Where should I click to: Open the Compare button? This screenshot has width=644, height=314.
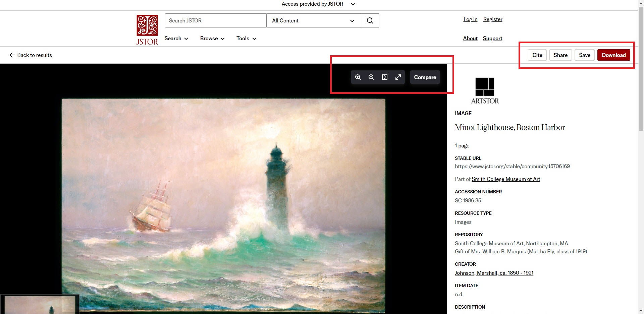coord(425,77)
